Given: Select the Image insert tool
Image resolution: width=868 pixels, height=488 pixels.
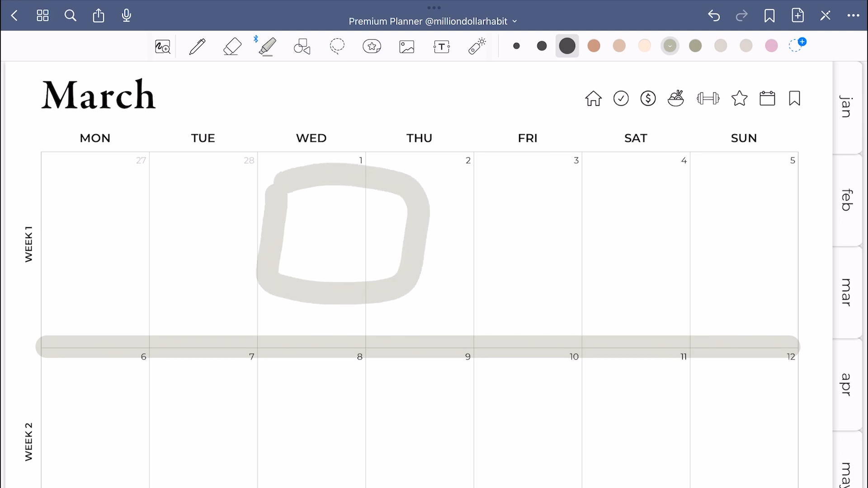Looking at the screenshot, I should coord(407,46).
